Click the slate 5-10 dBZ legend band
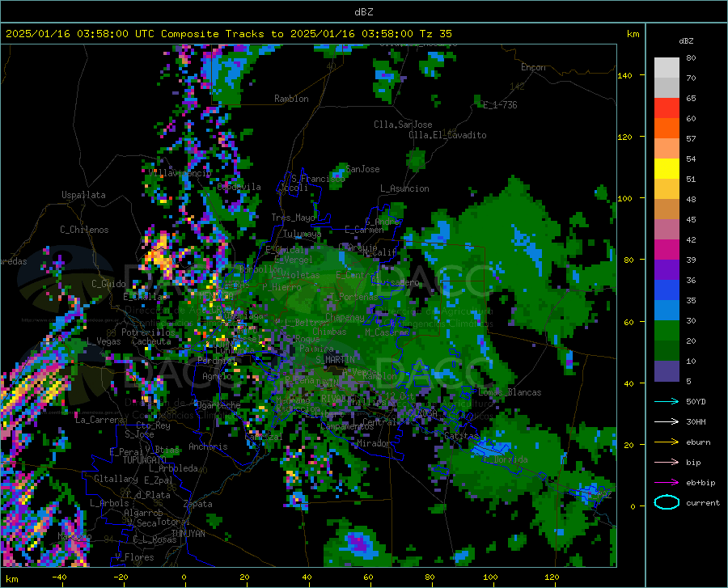The width and height of the screenshot is (728, 588). pos(667,371)
